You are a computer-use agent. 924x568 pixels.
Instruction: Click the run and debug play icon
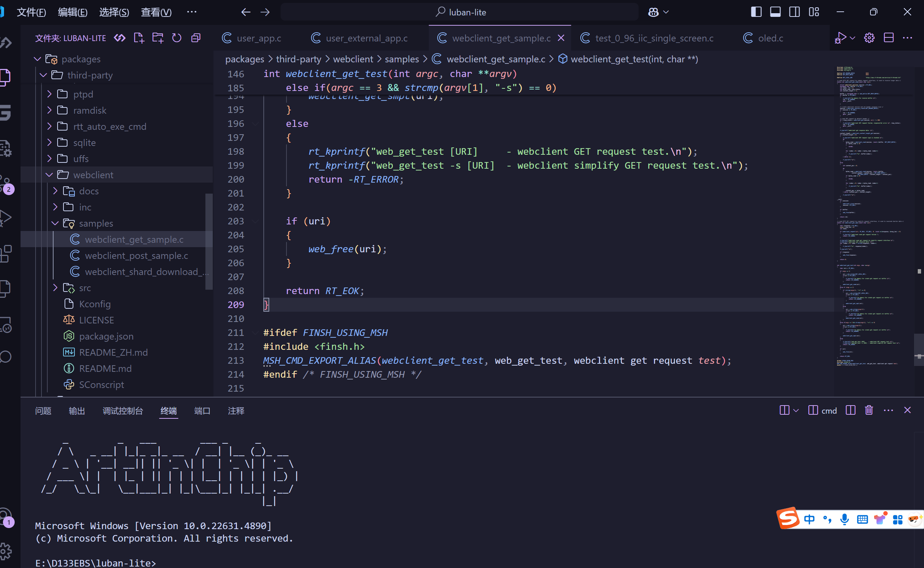[840, 38]
